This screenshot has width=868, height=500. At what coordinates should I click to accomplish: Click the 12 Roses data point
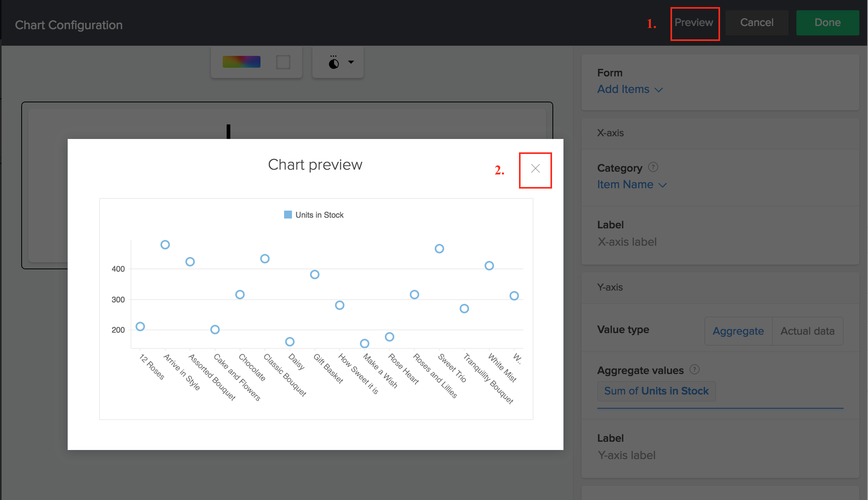[140, 326]
